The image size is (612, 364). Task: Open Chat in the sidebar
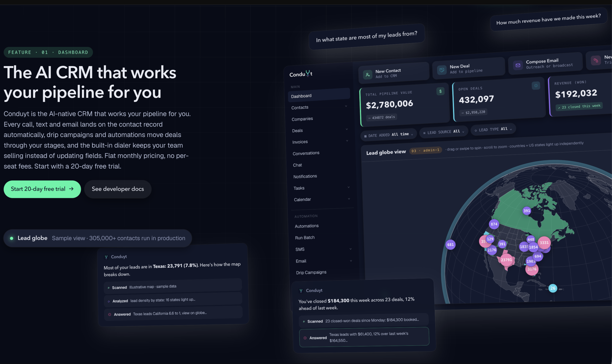(297, 165)
